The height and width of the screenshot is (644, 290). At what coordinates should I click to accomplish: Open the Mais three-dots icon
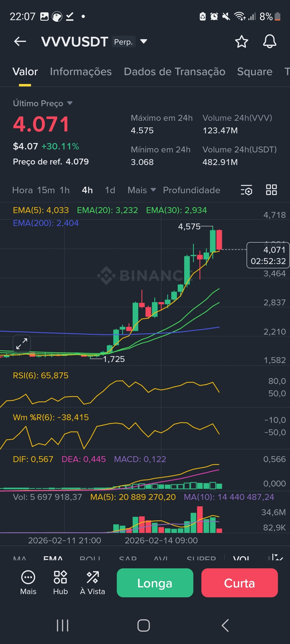pos(28,583)
